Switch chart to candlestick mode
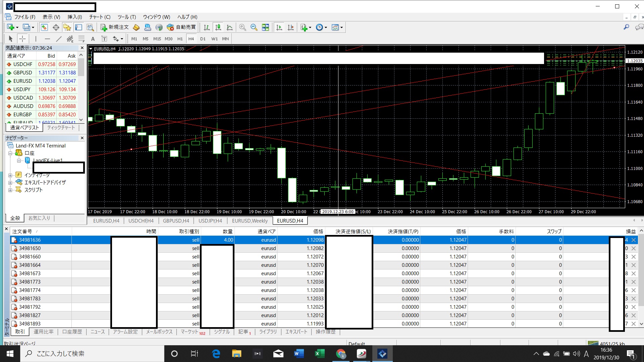This screenshot has height=362, width=644. [218, 27]
